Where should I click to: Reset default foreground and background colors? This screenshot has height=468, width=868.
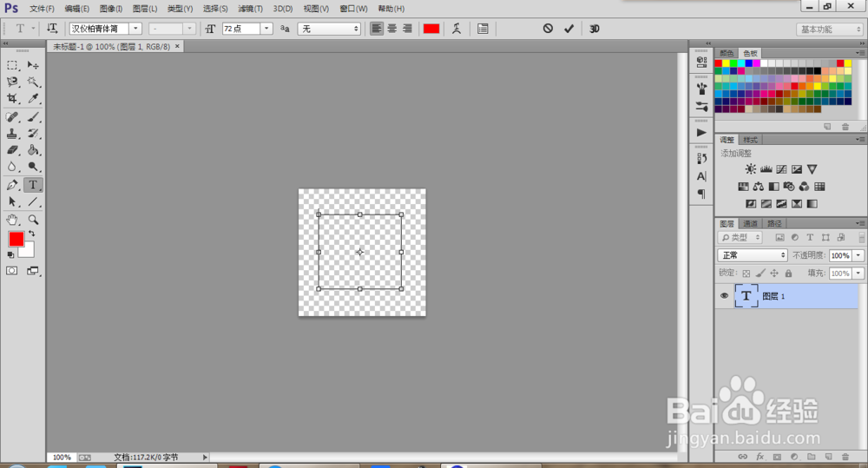(10, 254)
